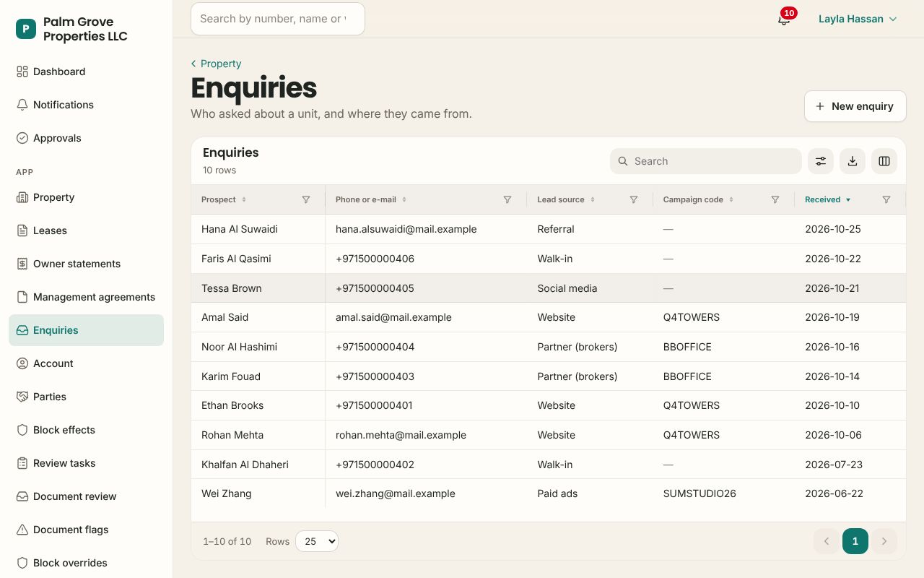Open Document flags page
The width and height of the screenshot is (924, 578).
87,530
